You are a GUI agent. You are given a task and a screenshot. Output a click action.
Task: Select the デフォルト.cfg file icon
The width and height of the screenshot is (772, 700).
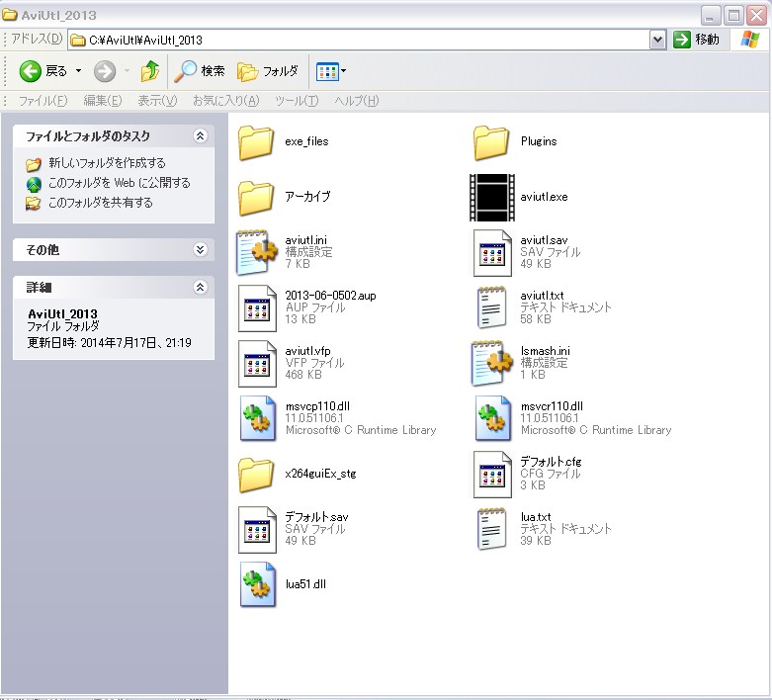[x=492, y=475]
